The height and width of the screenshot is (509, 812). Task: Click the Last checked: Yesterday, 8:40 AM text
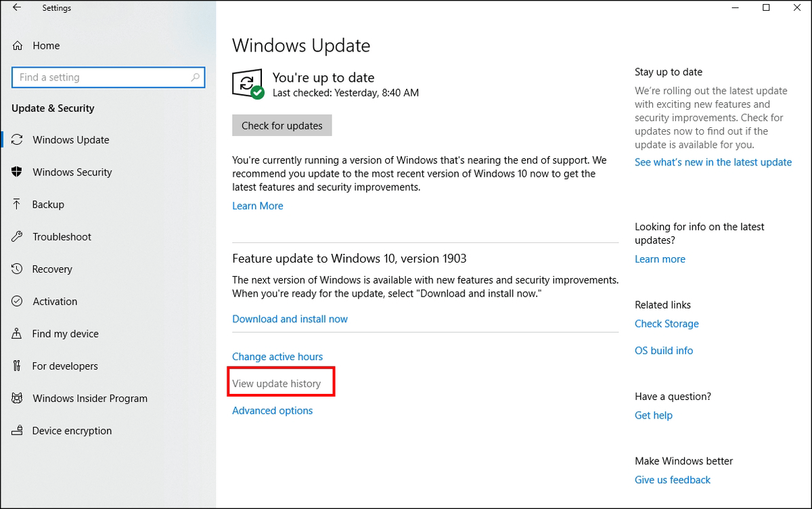pos(346,93)
